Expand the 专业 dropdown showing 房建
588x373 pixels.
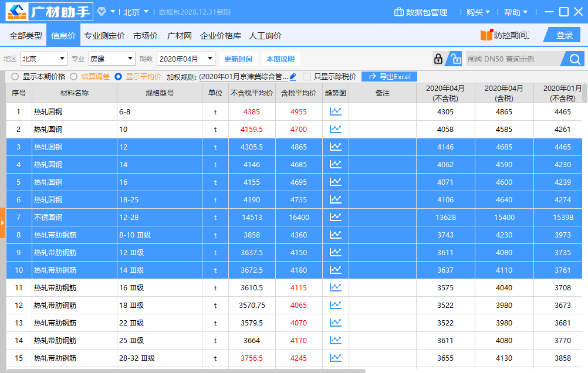tap(111, 59)
